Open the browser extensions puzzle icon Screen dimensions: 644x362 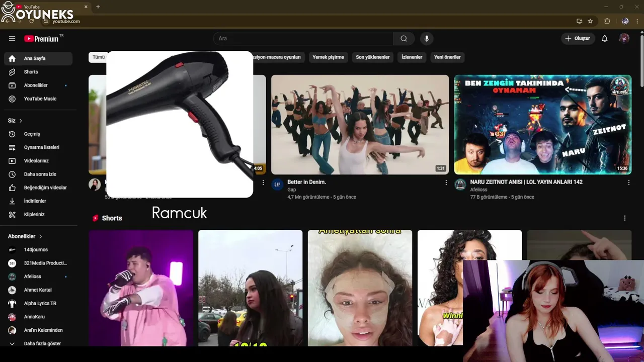click(x=607, y=21)
